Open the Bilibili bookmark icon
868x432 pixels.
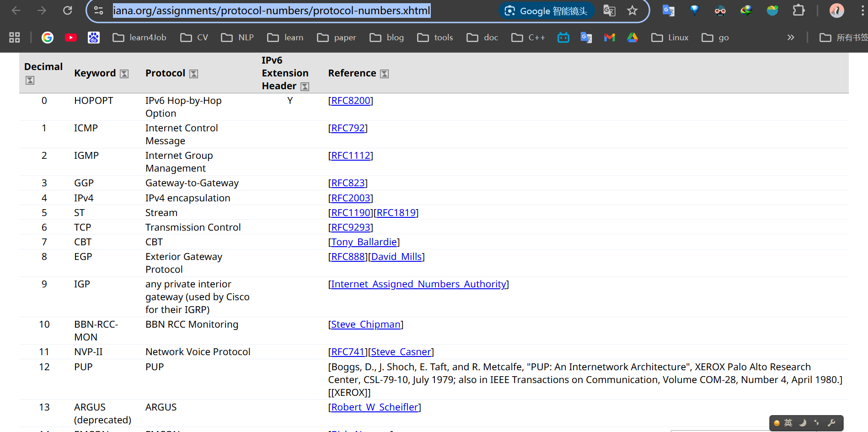pos(563,38)
